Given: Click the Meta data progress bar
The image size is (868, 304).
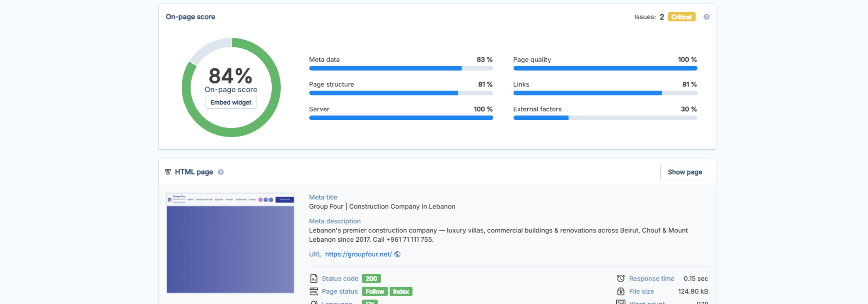Looking at the screenshot, I should pyautogui.click(x=401, y=68).
